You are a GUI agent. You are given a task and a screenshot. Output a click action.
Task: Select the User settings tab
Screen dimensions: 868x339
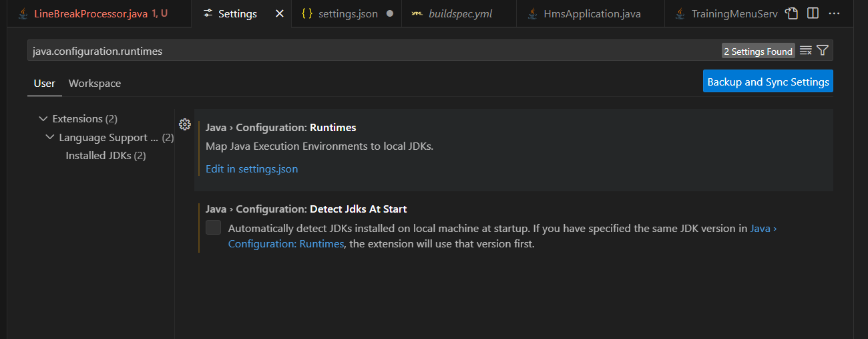(x=45, y=84)
